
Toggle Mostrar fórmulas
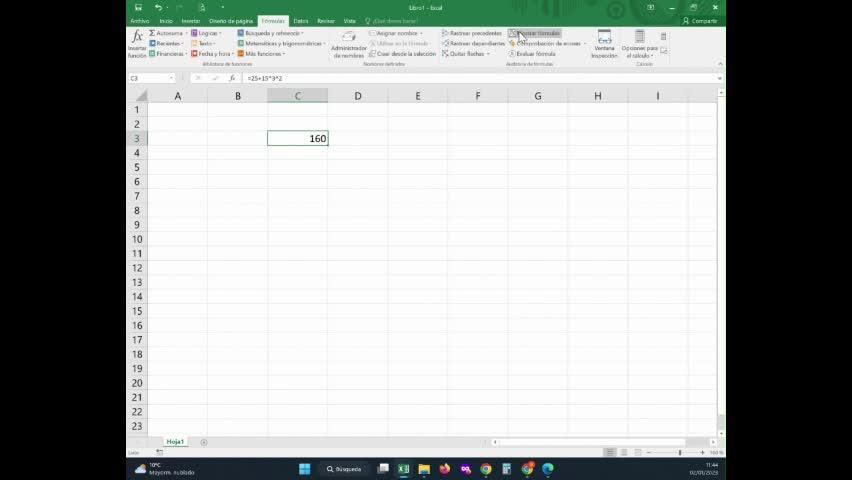(x=534, y=33)
